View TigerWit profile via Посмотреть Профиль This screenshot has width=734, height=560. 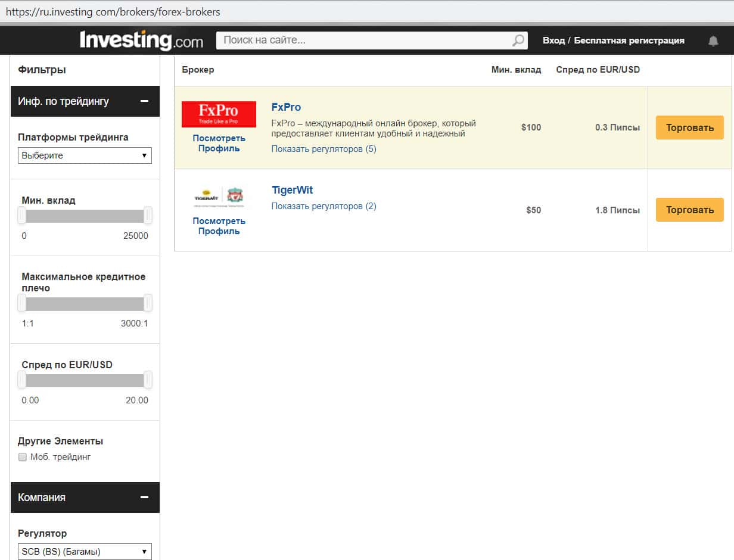click(219, 226)
